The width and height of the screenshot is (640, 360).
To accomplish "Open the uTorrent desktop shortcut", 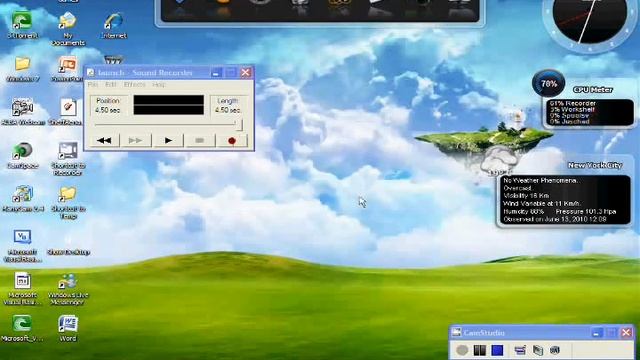I will [x=22, y=24].
